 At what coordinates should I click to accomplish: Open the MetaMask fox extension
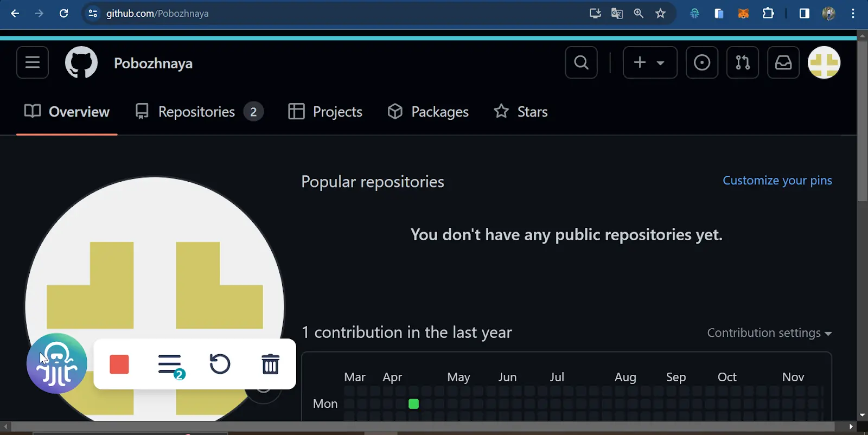point(743,14)
